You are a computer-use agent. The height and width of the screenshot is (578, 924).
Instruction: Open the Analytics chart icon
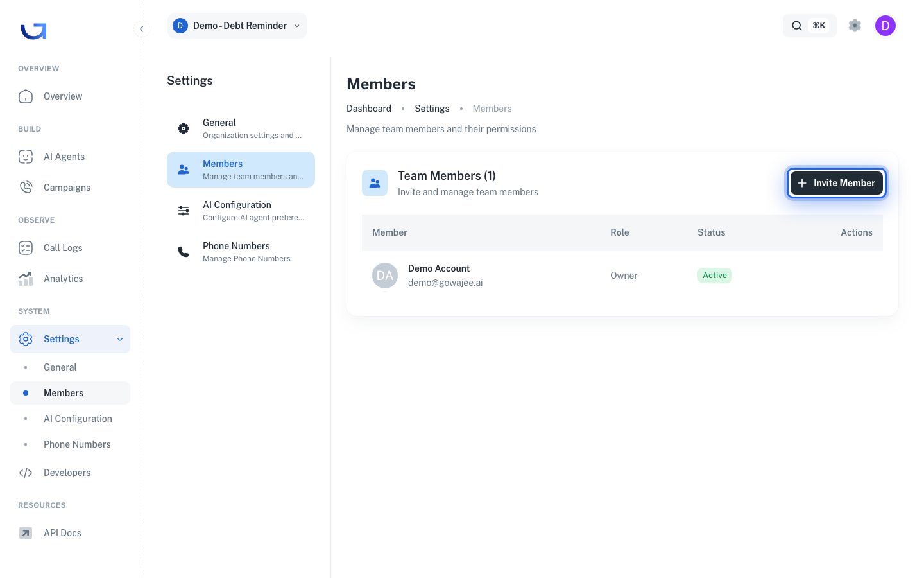[26, 279]
